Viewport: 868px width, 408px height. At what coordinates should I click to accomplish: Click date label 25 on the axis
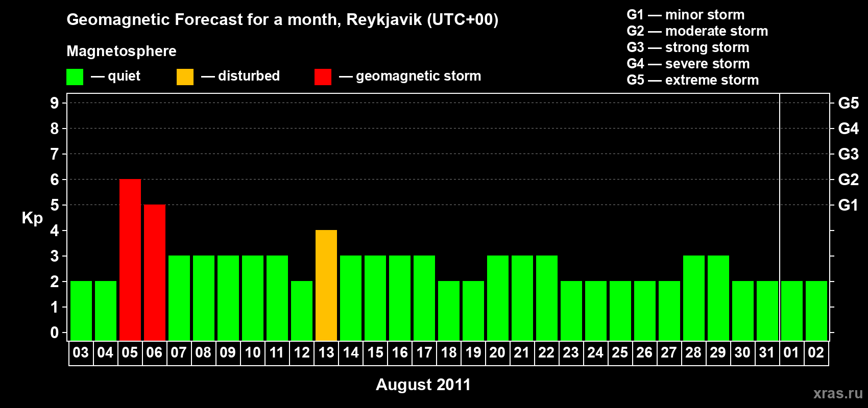tap(620, 352)
